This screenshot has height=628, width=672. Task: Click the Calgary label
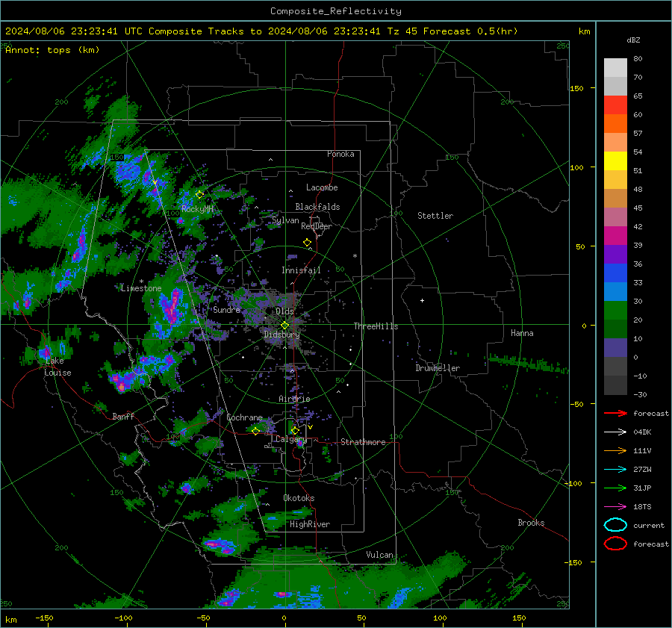(291, 439)
